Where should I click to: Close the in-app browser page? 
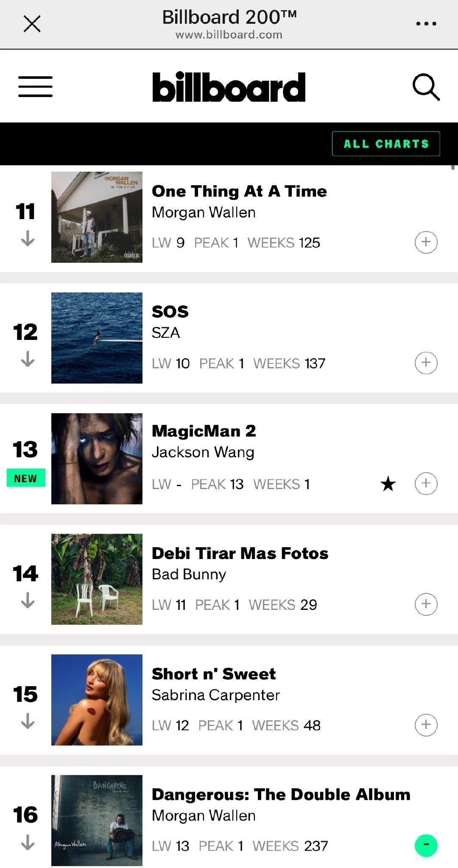pos(32,24)
